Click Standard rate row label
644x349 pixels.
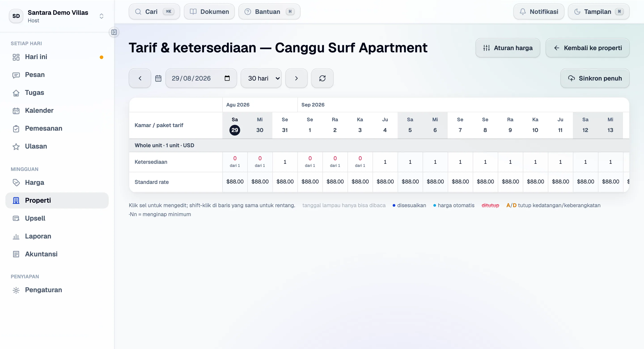(152, 182)
